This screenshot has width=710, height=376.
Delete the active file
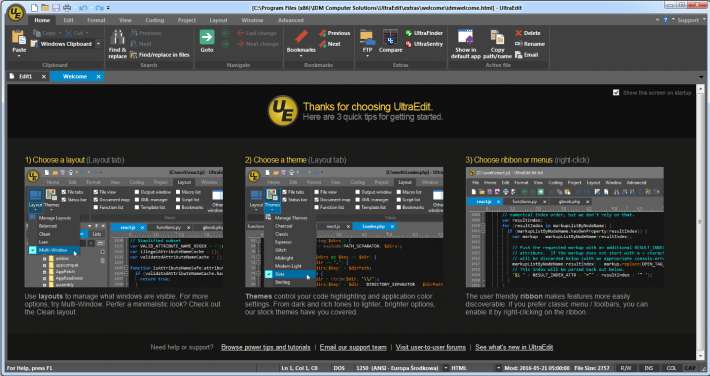coord(528,33)
